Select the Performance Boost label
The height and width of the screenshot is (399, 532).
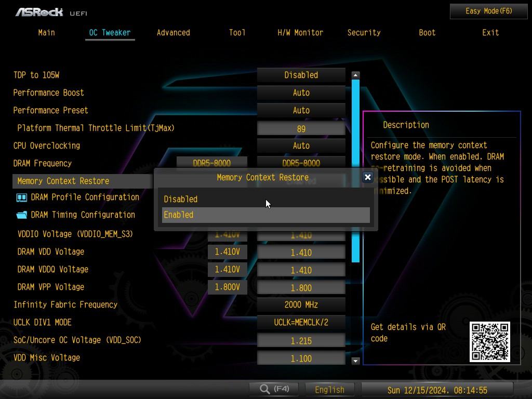pyautogui.click(x=48, y=92)
